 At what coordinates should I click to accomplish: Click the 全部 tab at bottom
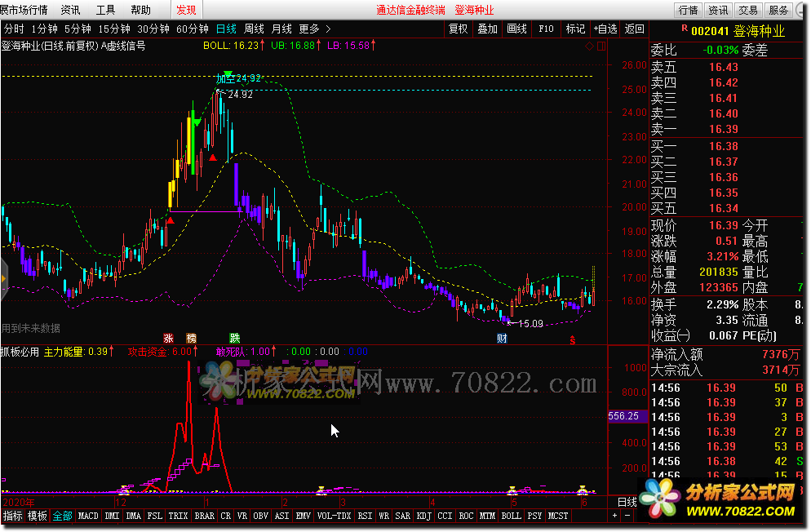(63, 516)
